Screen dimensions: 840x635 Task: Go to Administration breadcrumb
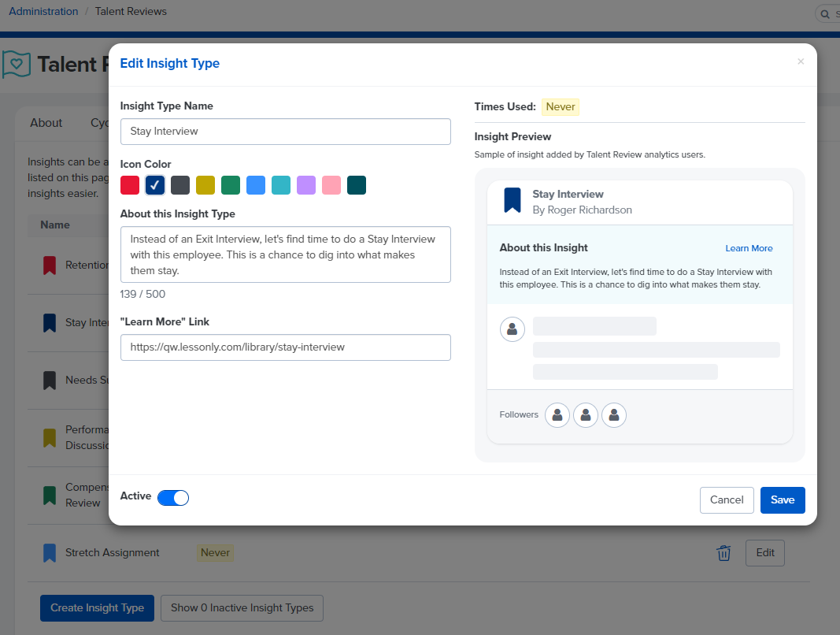[43, 11]
